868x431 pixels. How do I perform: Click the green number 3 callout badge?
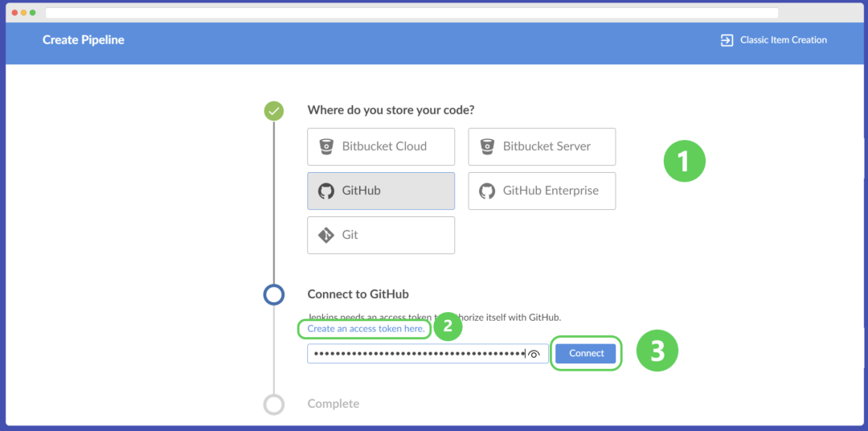[x=657, y=352]
